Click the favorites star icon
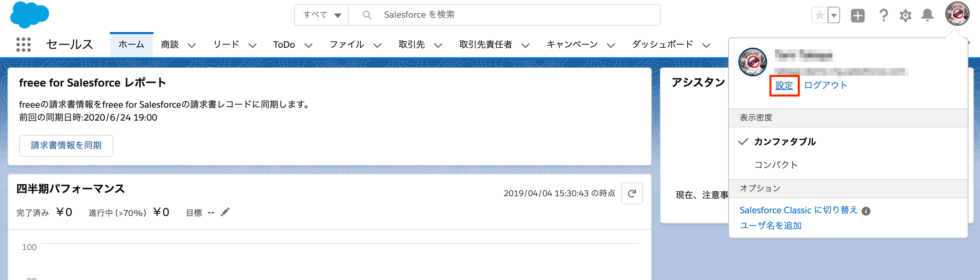 (x=820, y=15)
